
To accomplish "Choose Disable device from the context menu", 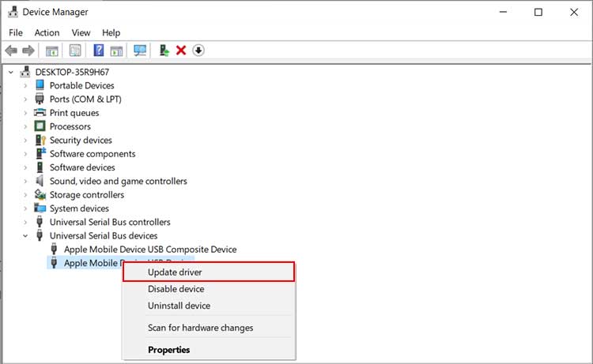I will [x=209, y=289].
